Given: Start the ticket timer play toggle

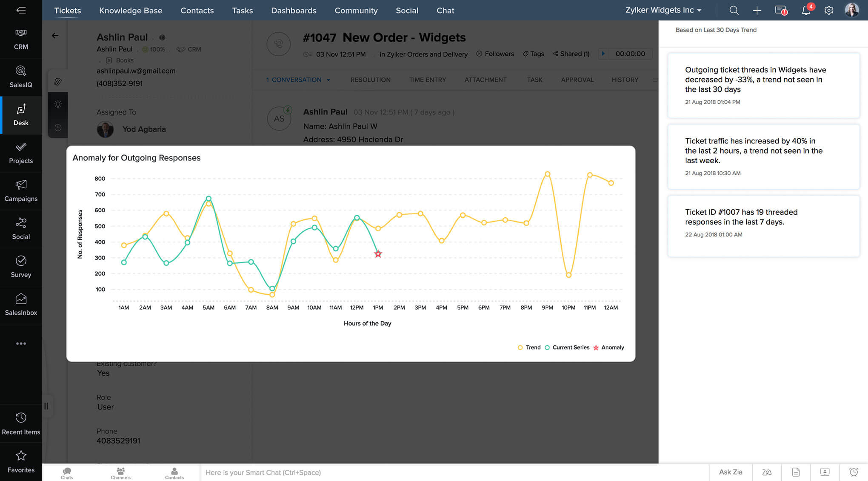Looking at the screenshot, I should pos(603,54).
